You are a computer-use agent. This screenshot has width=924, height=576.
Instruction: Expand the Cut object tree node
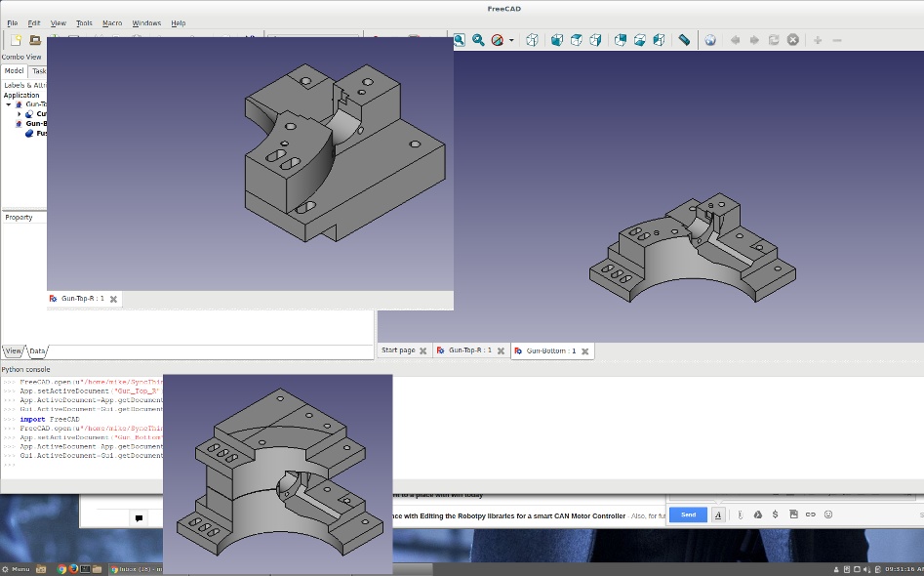19,114
